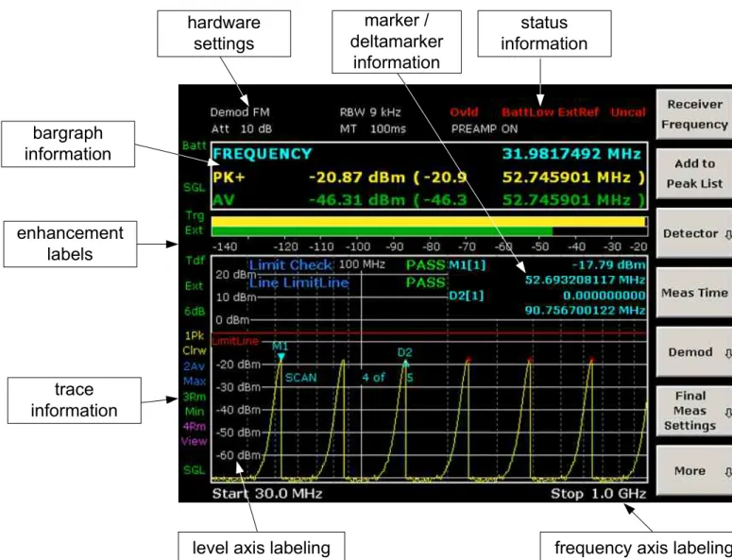
Task: Click the red LimitLine label
Action: [x=235, y=341]
